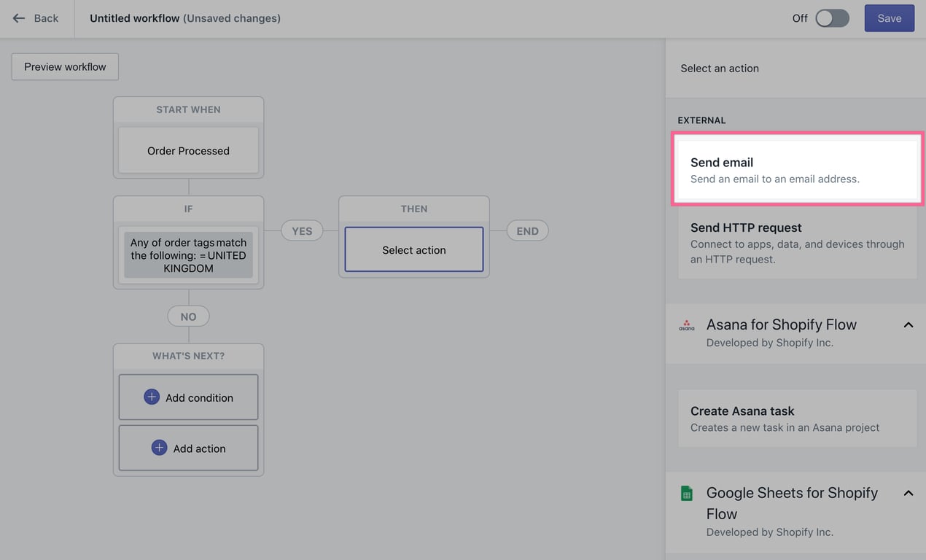Click the EXTERNAL section label

point(701,120)
